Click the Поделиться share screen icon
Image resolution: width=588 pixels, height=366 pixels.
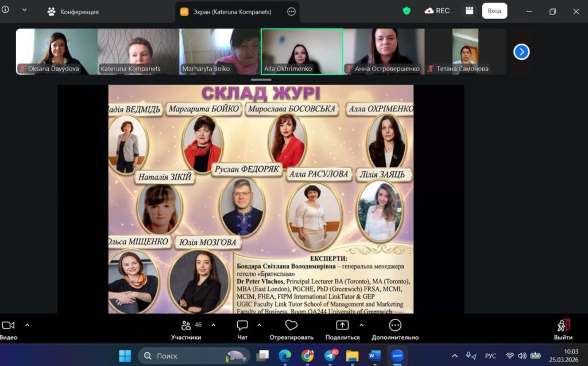(x=342, y=329)
